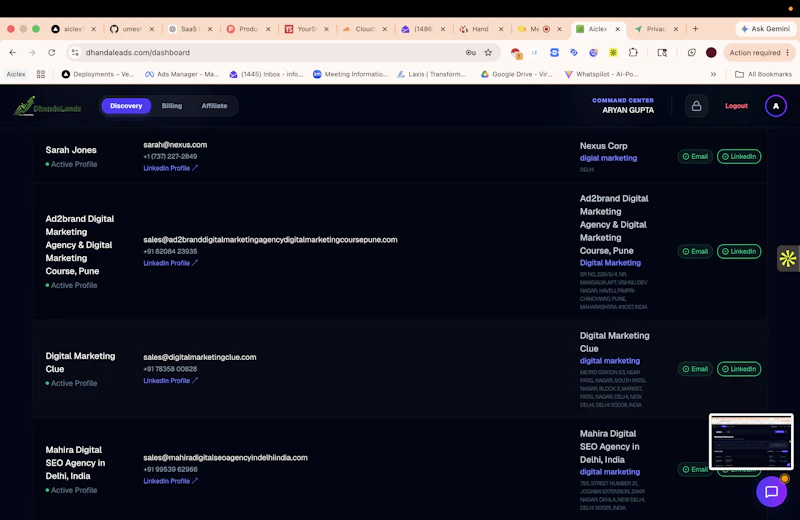Open a new browser tab
This screenshot has height=520, width=800.
tap(695, 29)
